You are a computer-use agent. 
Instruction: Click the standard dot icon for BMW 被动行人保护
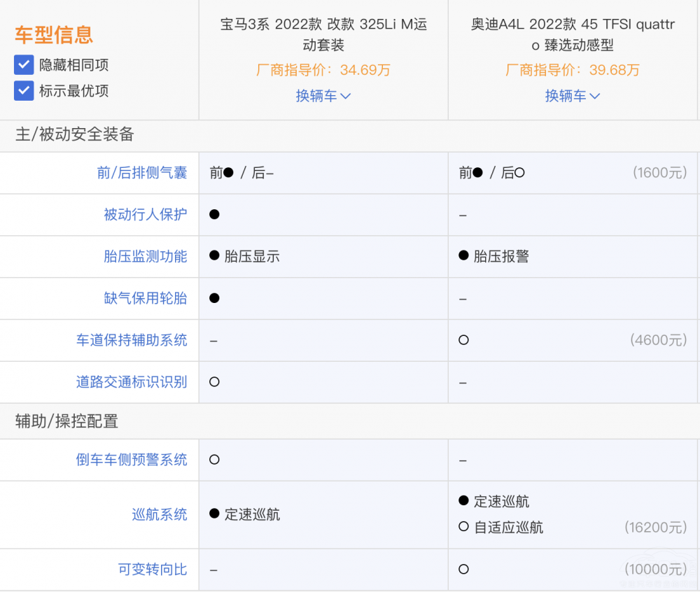click(x=214, y=214)
